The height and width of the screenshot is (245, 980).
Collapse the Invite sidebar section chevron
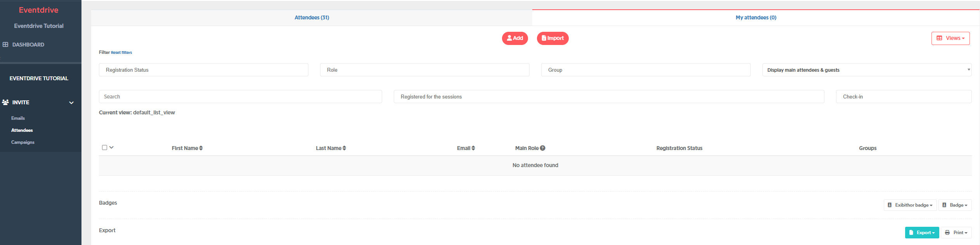[71, 103]
